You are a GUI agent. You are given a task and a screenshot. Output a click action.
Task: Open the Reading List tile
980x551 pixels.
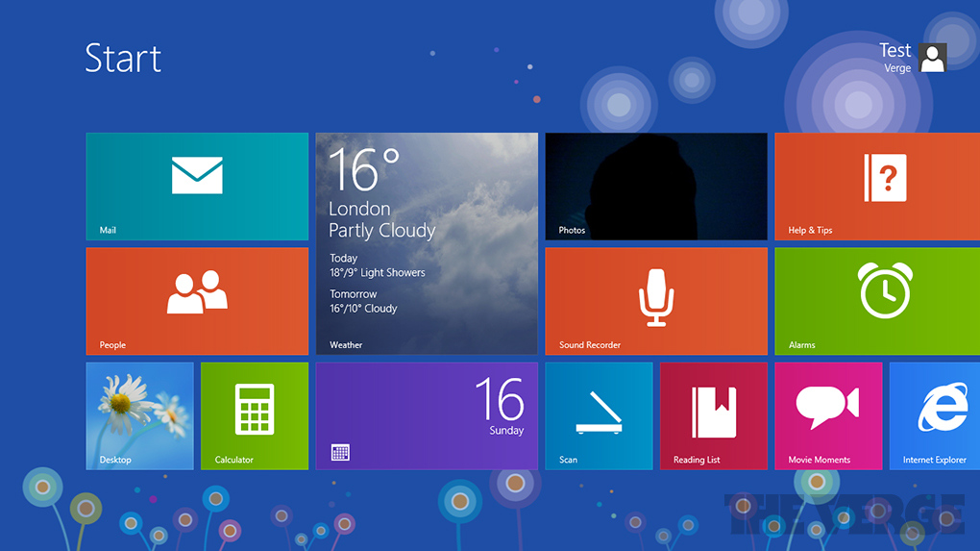[x=713, y=415]
